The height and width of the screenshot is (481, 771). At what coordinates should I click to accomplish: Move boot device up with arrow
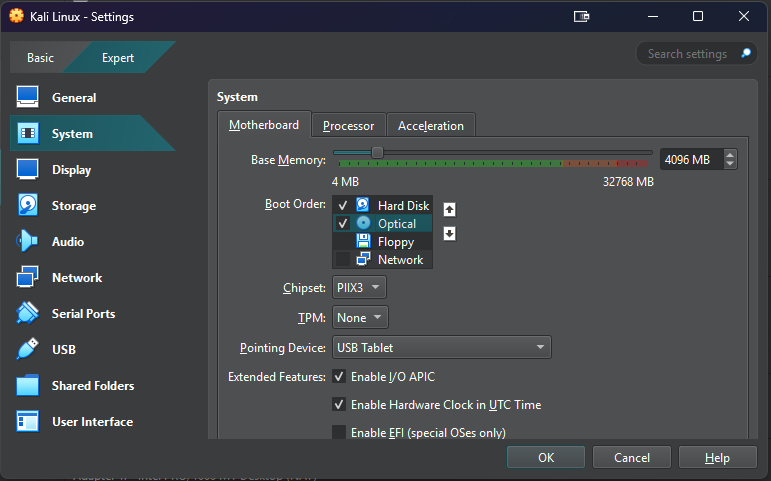(x=449, y=210)
